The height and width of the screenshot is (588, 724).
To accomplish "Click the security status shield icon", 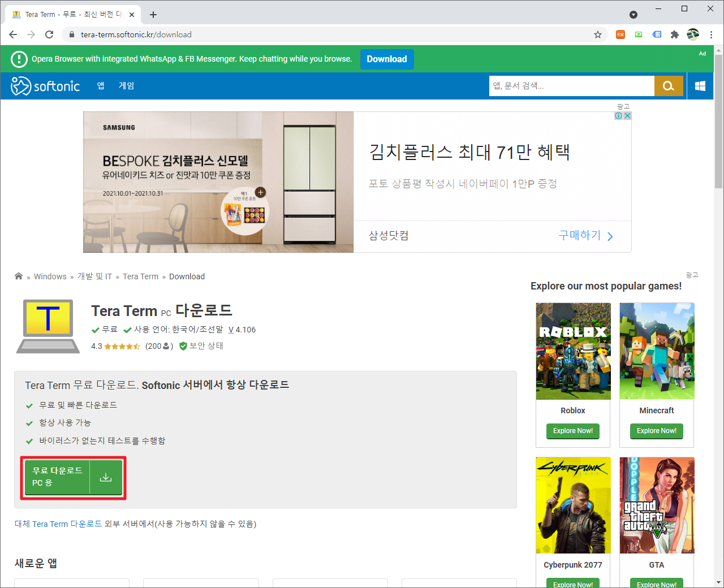I will (x=183, y=346).
